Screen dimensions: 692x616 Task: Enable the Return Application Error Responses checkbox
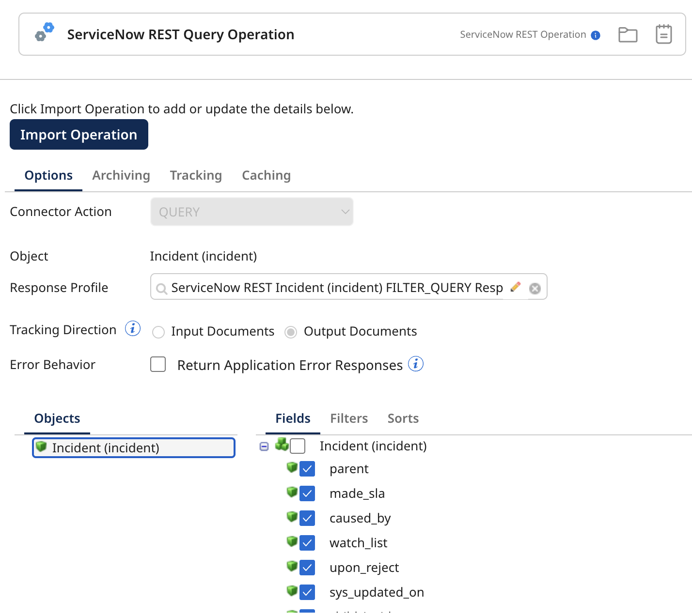click(158, 364)
